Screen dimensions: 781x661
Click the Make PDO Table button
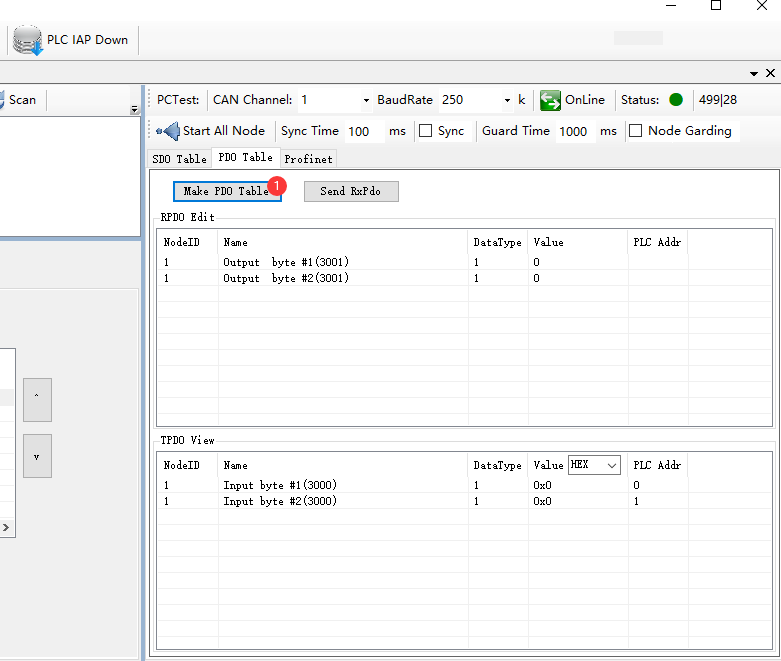[226, 191]
